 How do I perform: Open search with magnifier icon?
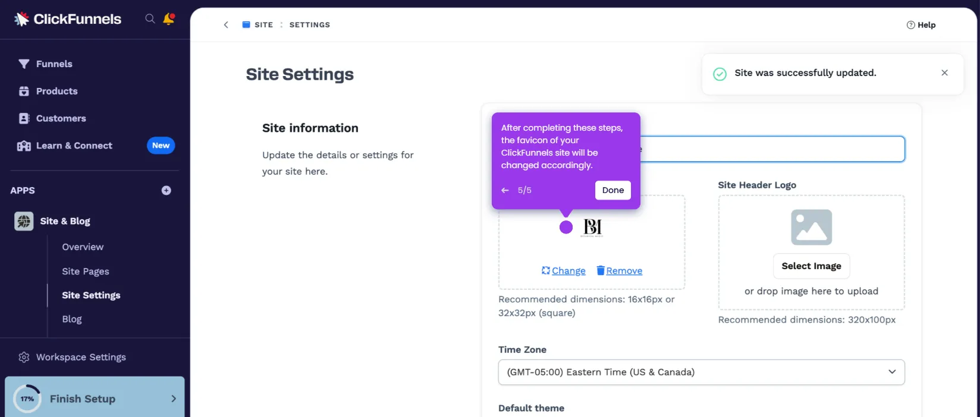150,19
